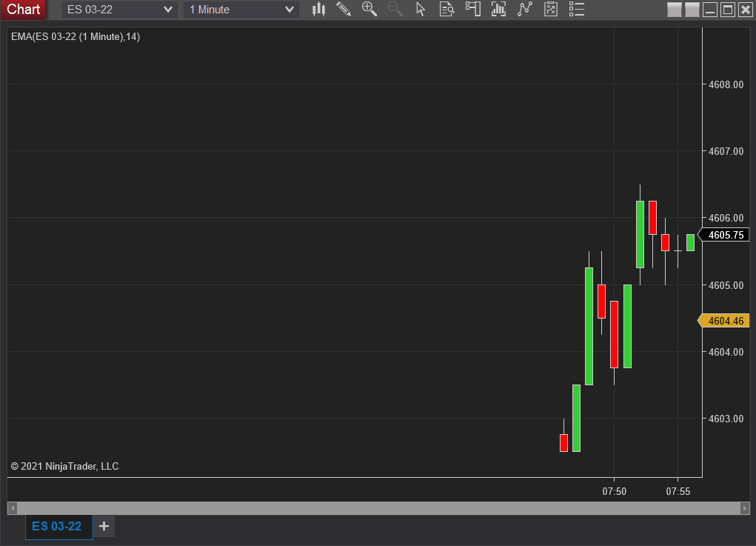The image size is (756, 546).
Task: Select the ES 03-22 chart tab
Action: [57, 526]
